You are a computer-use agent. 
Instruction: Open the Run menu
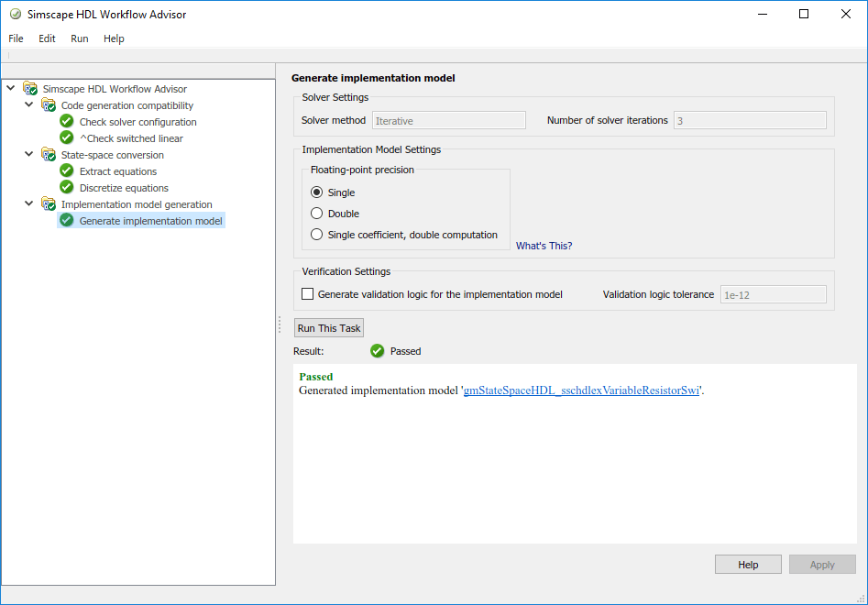tap(80, 38)
